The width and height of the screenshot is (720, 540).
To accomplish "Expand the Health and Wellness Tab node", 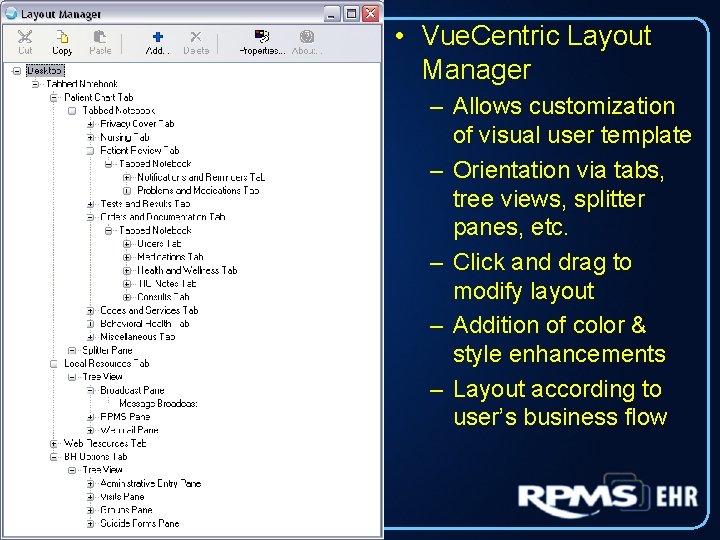I will click(x=127, y=270).
